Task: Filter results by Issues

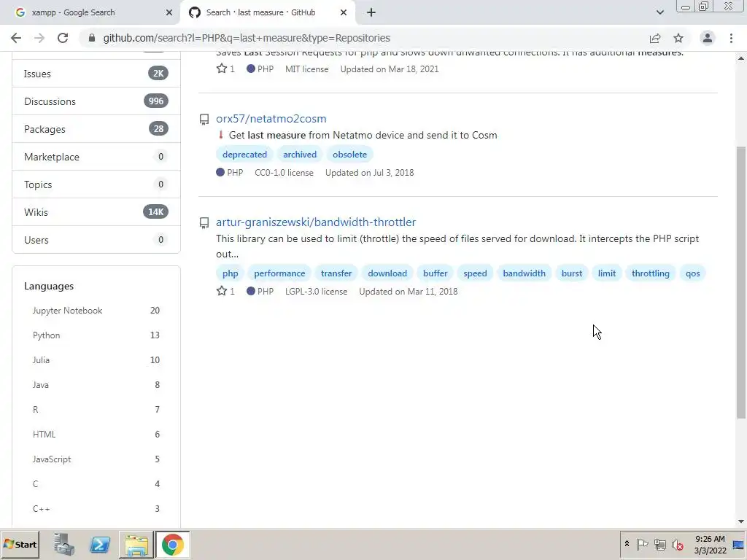Action: [96, 74]
